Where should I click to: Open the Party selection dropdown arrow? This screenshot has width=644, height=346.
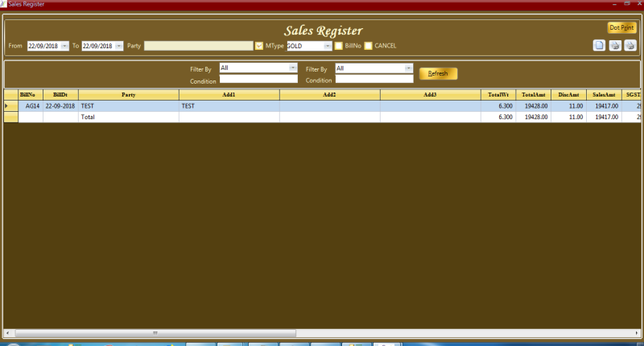coord(258,46)
